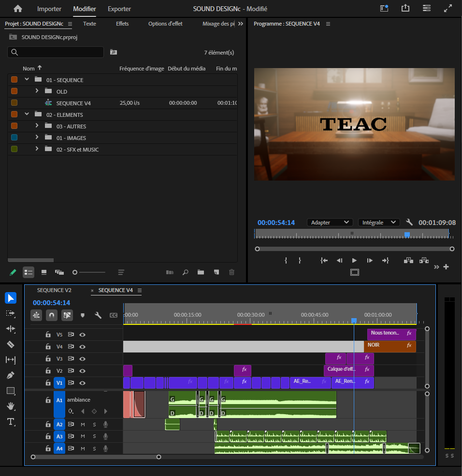Select the Selection tool in the timeline toolbar
The width and height of the screenshot is (462, 476).
pos(11,298)
